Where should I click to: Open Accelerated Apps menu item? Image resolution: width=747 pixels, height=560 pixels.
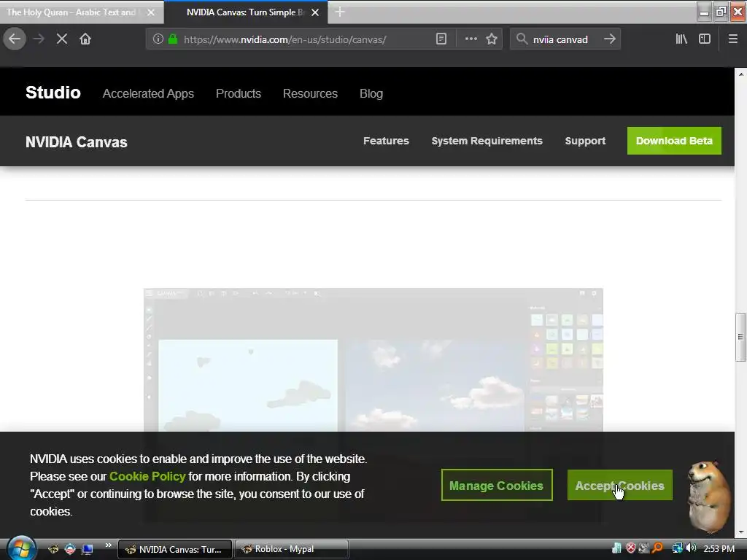pyautogui.click(x=148, y=93)
